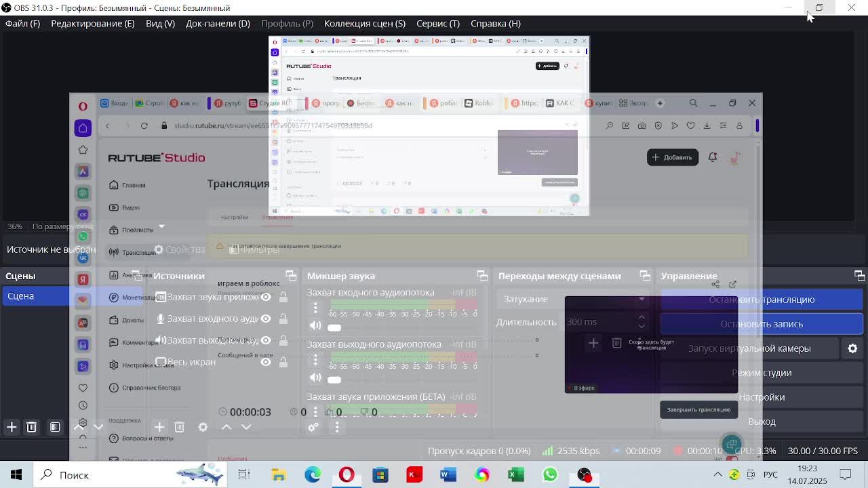Open Word from the Windows taskbar
The height and width of the screenshot is (488, 868).
click(448, 474)
